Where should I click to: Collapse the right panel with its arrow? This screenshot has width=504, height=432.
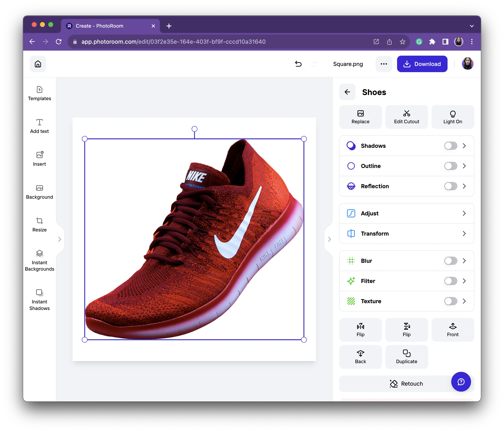tap(329, 239)
